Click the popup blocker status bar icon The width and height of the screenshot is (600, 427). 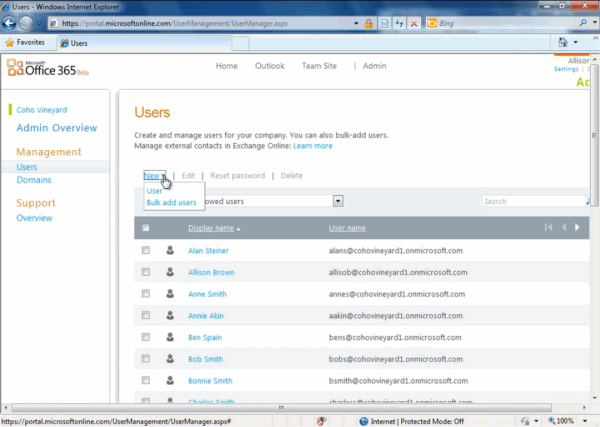point(322,421)
